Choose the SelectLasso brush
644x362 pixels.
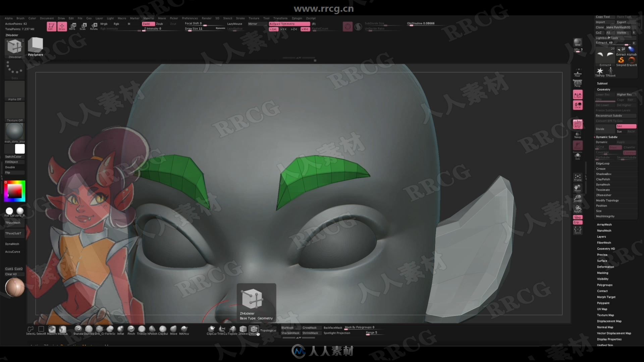(x=31, y=330)
